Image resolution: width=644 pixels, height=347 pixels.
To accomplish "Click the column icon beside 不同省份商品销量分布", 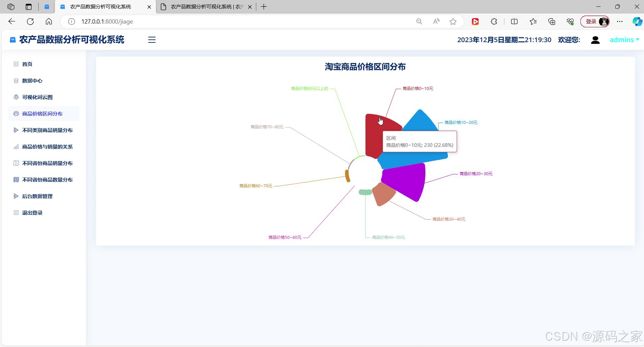I will click(x=16, y=163).
